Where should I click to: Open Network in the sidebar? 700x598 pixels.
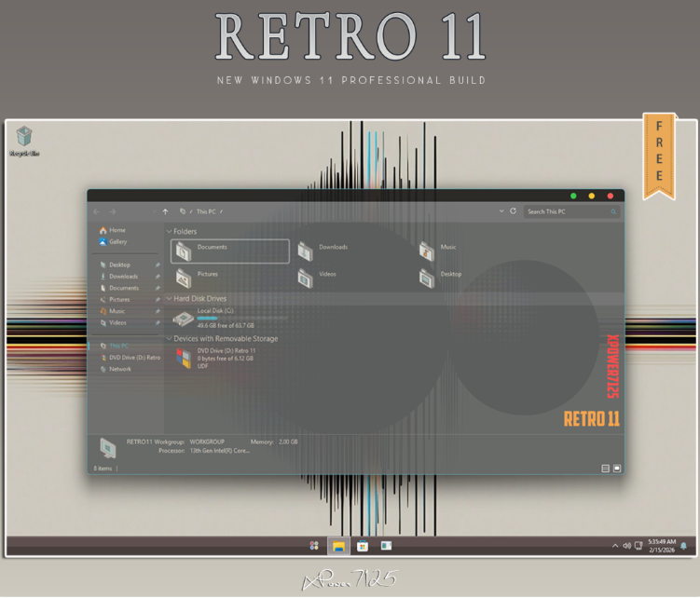(116, 369)
